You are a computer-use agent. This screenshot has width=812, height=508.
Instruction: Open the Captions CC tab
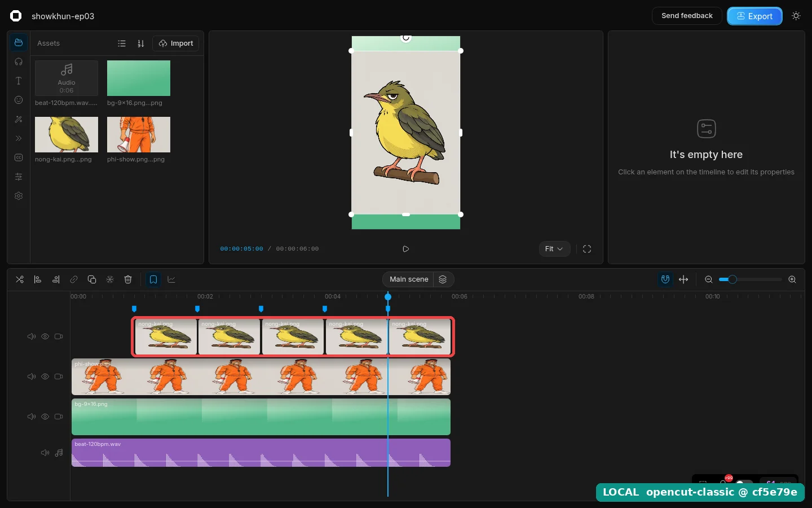coord(19,157)
